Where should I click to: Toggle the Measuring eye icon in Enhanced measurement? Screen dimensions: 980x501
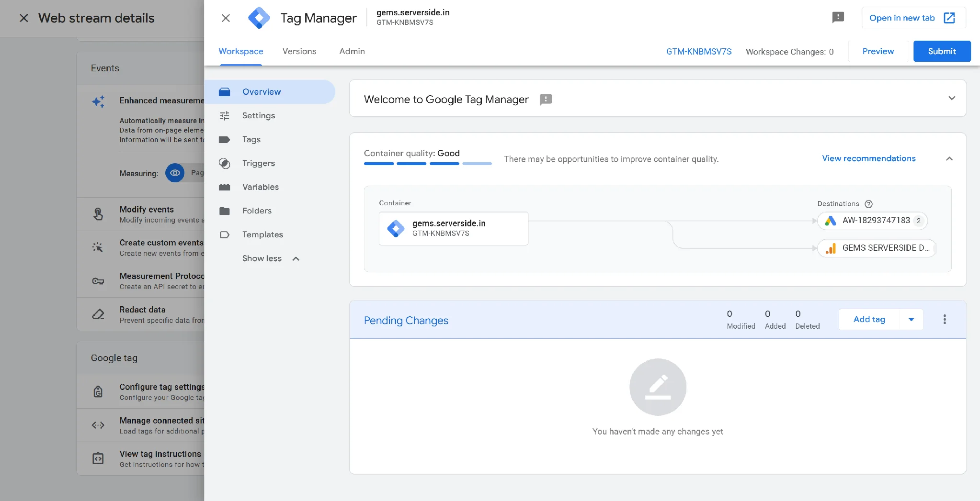coord(175,173)
